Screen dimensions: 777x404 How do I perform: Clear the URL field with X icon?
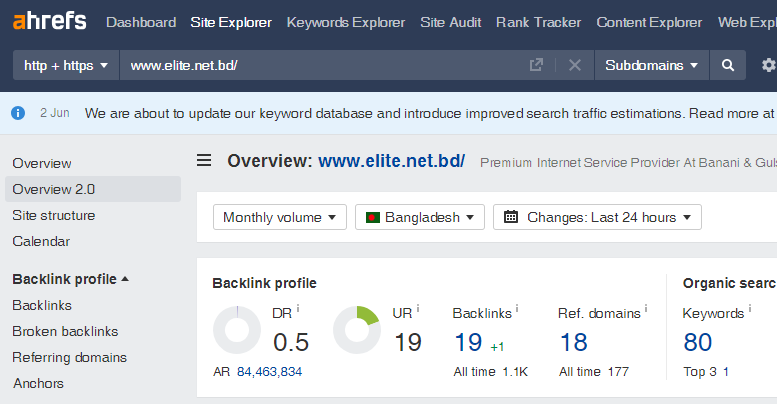tap(575, 65)
